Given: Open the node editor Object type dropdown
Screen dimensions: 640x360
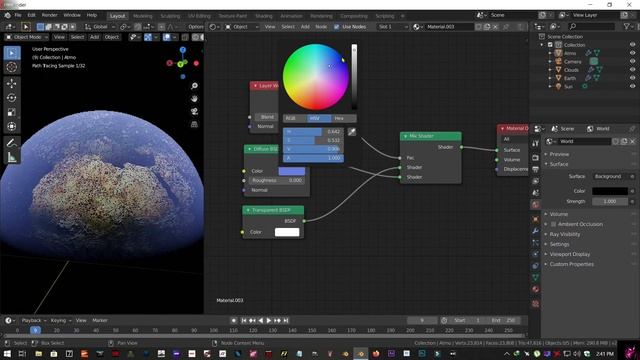Looking at the screenshot, I should pyautogui.click(x=241, y=27).
